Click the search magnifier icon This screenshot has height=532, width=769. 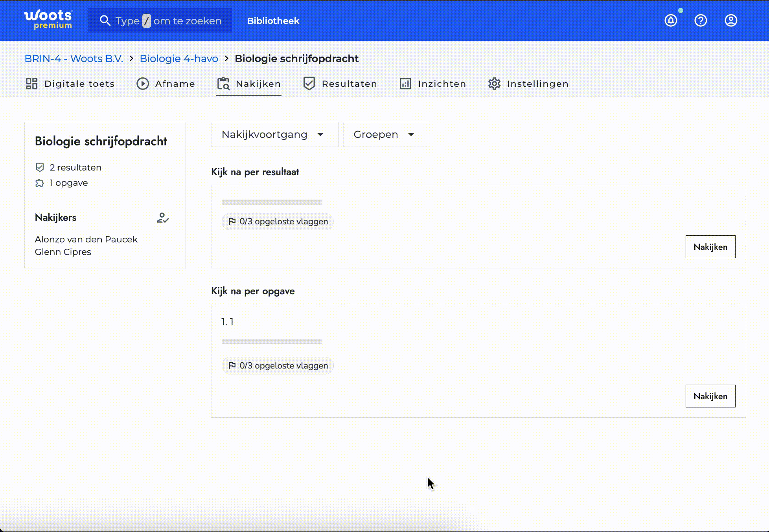(x=105, y=21)
